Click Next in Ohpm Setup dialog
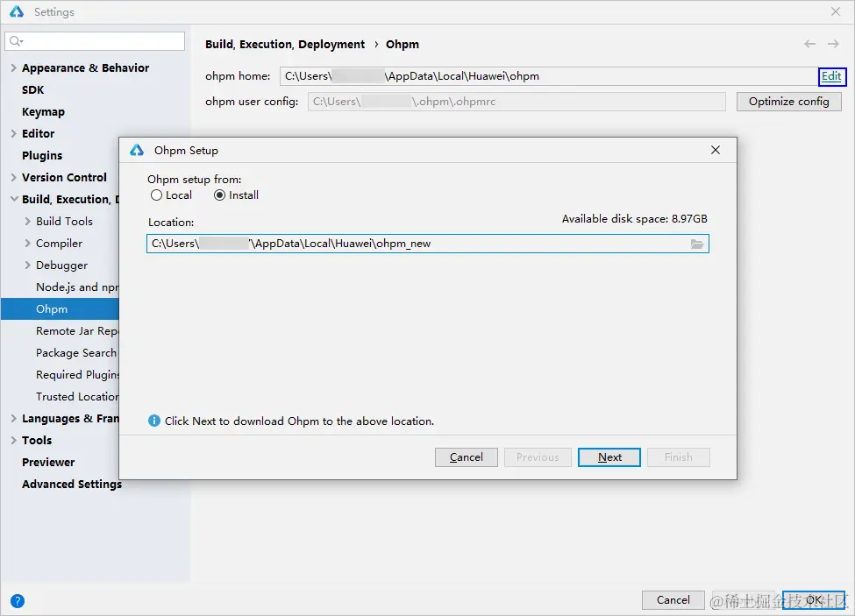 pos(609,457)
